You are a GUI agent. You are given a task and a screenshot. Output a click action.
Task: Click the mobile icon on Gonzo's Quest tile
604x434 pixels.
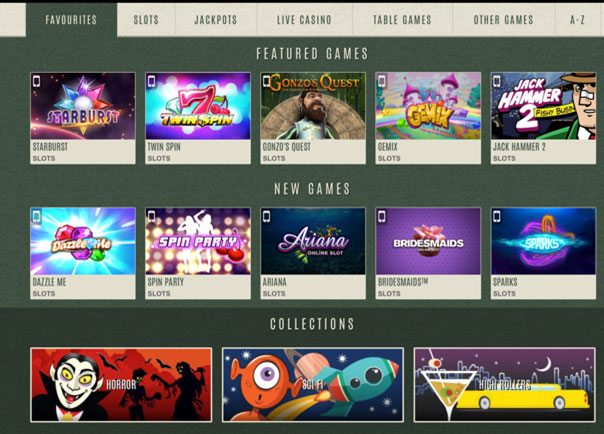267,81
